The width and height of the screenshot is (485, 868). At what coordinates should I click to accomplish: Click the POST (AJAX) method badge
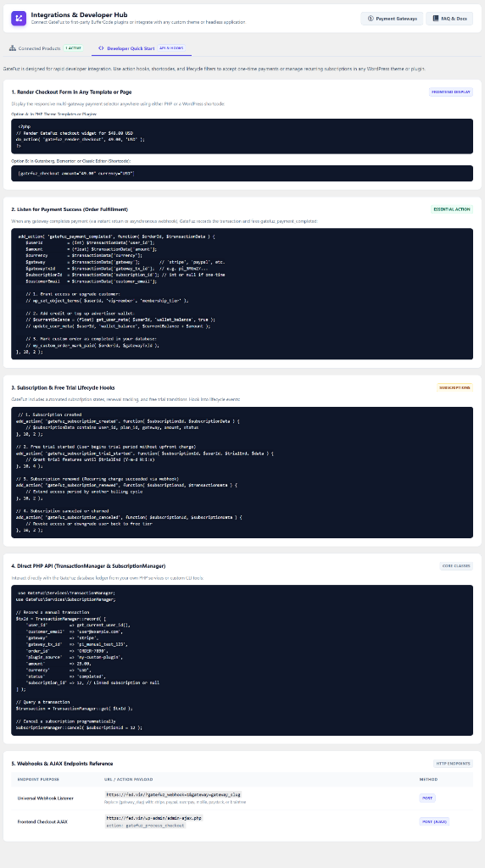click(434, 821)
